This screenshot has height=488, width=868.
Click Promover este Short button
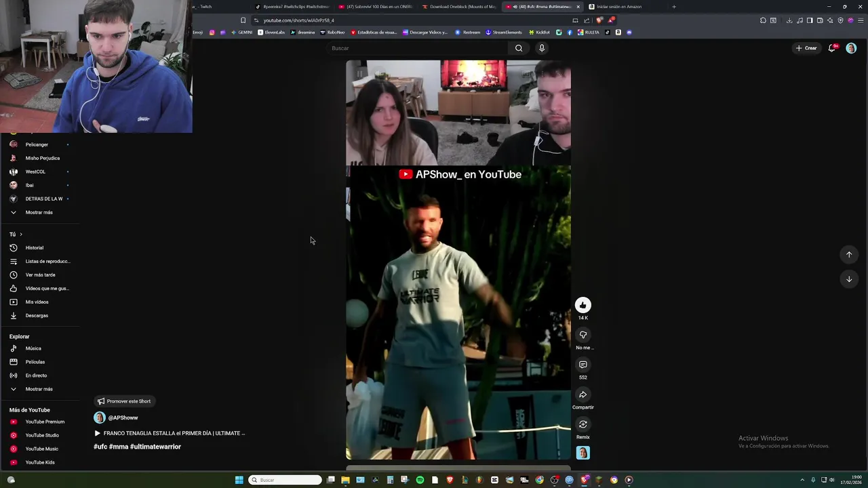point(124,401)
